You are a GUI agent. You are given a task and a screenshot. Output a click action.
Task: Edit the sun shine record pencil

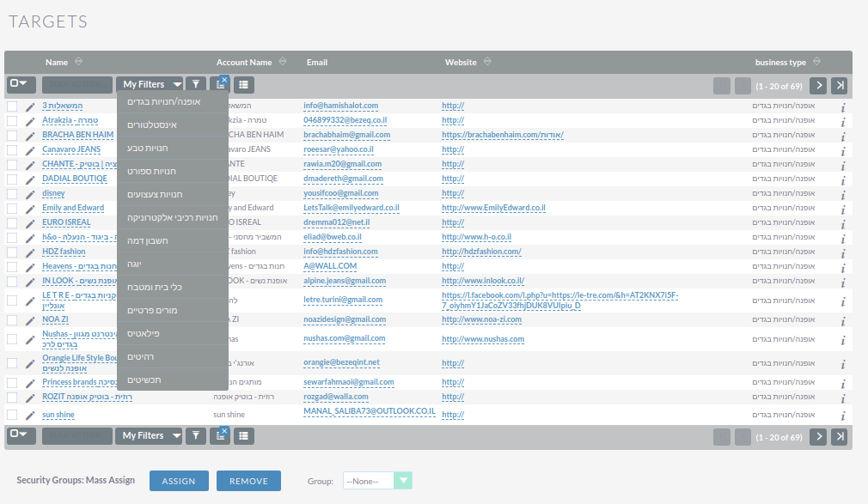pos(30,416)
